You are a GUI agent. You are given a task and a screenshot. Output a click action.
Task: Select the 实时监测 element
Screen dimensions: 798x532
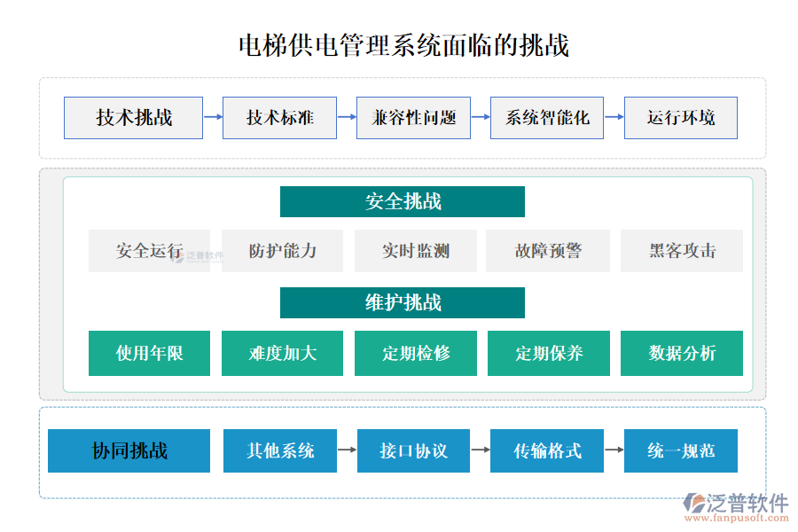pyautogui.click(x=415, y=251)
